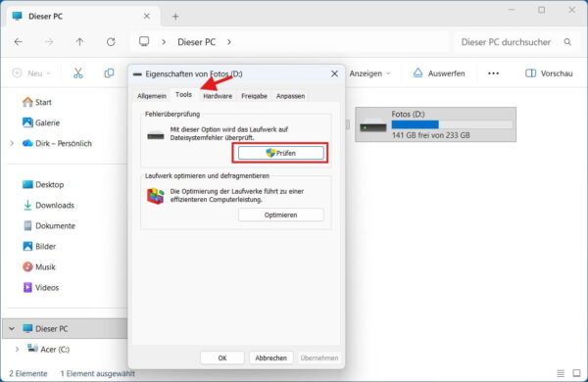The height and width of the screenshot is (382, 588).
Task: Click the monitor icon in the address bar
Action: [144, 41]
